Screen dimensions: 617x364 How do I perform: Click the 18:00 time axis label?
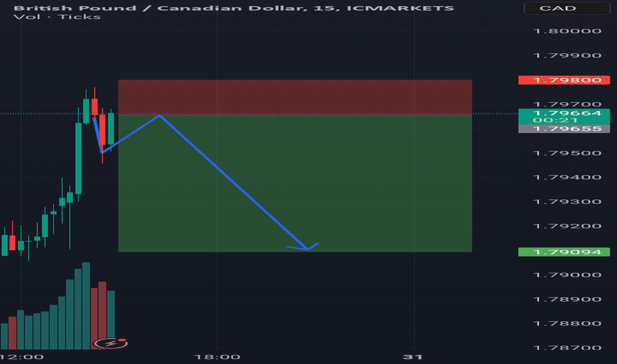click(x=217, y=357)
